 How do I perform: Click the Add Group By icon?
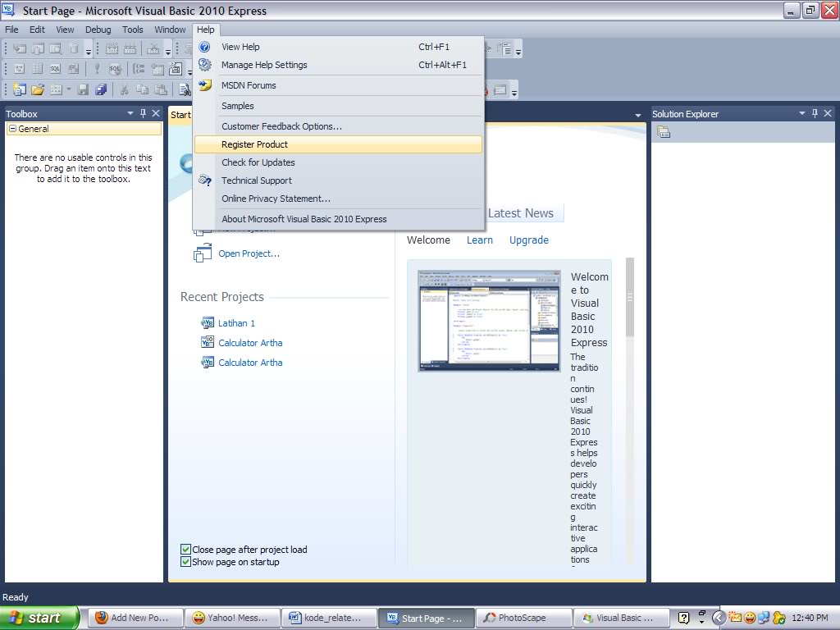click(x=139, y=69)
